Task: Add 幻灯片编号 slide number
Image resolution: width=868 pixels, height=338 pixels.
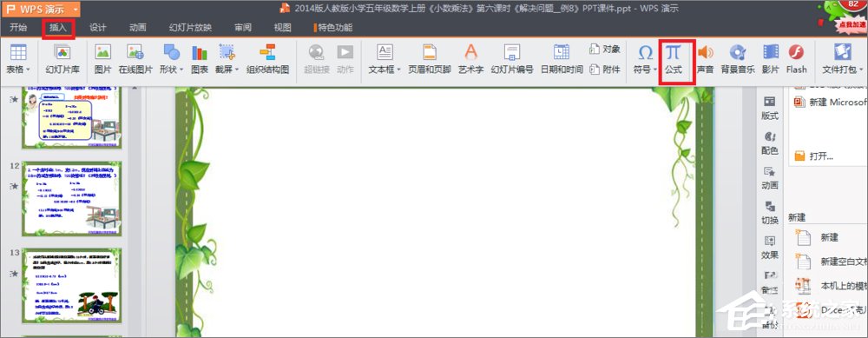Action: point(512,59)
